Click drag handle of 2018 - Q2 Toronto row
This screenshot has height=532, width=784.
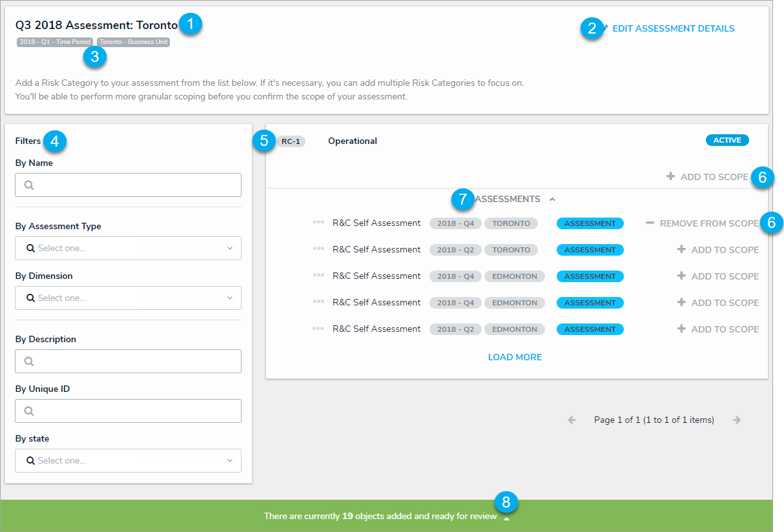(x=318, y=249)
